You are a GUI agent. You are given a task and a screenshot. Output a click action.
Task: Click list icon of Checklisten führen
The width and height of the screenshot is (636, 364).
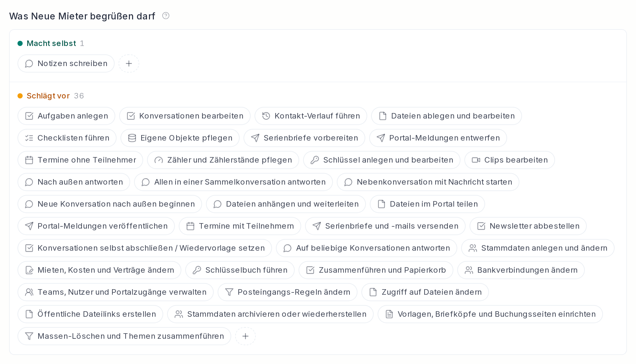tap(29, 138)
